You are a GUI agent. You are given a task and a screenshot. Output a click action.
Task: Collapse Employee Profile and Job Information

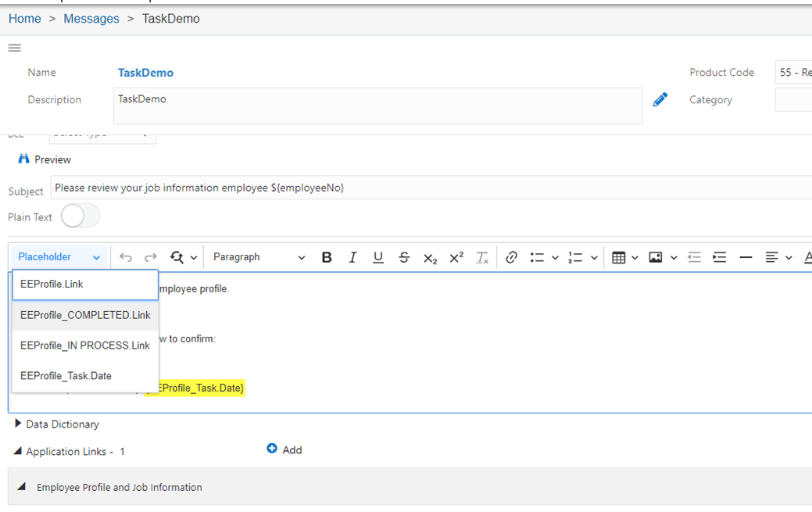pyautogui.click(x=21, y=487)
